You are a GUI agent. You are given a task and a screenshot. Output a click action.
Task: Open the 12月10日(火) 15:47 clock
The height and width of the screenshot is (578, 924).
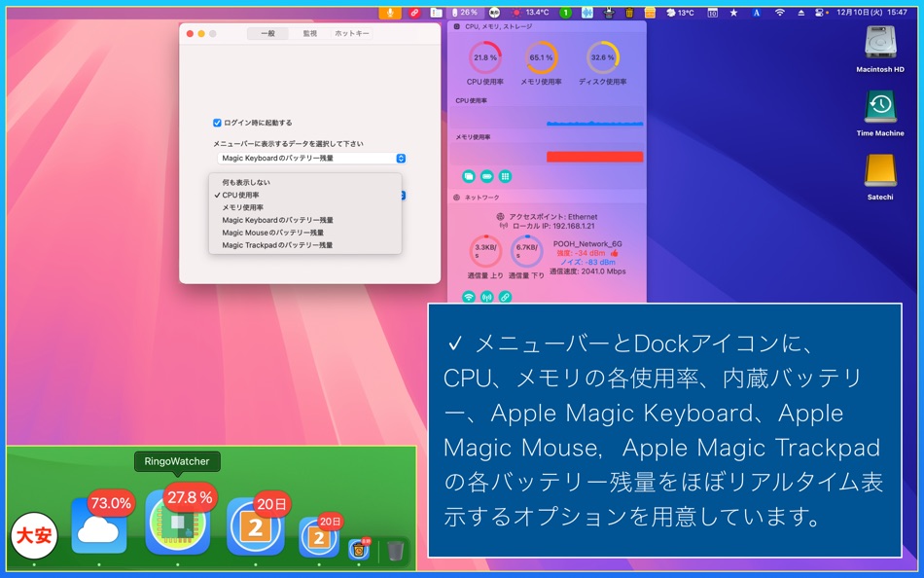coord(871,13)
